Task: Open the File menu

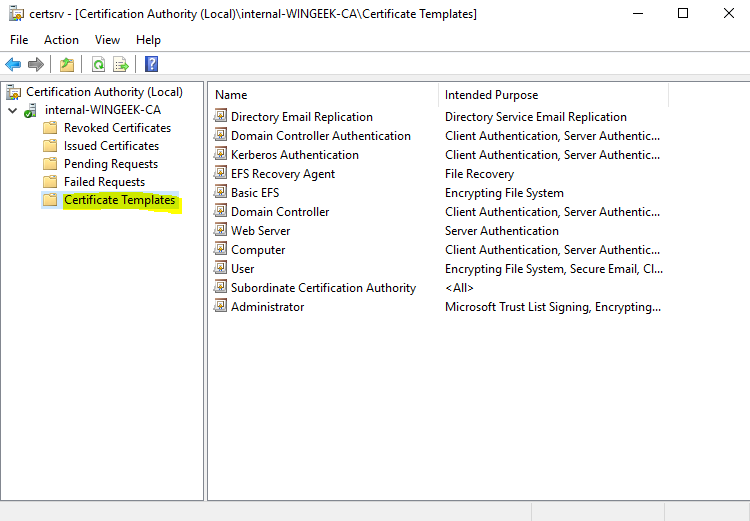Action: 19,40
